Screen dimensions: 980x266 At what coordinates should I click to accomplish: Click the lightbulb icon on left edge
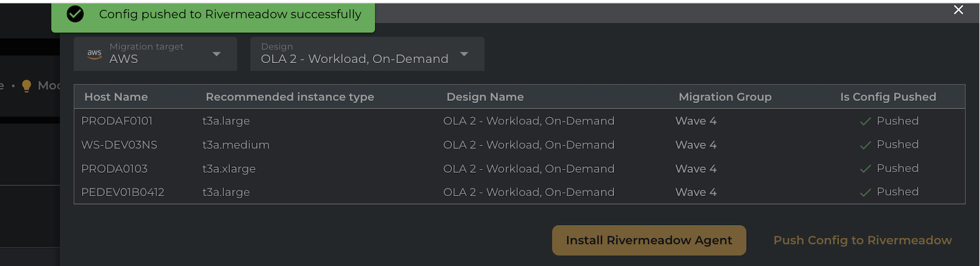[26, 86]
